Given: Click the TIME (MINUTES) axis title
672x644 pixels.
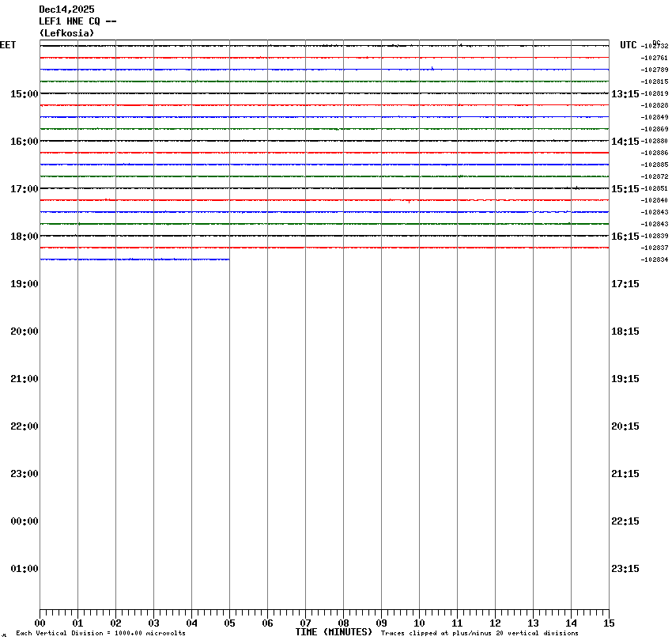Looking at the screenshot, I should pyautogui.click(x=334, y=632).
